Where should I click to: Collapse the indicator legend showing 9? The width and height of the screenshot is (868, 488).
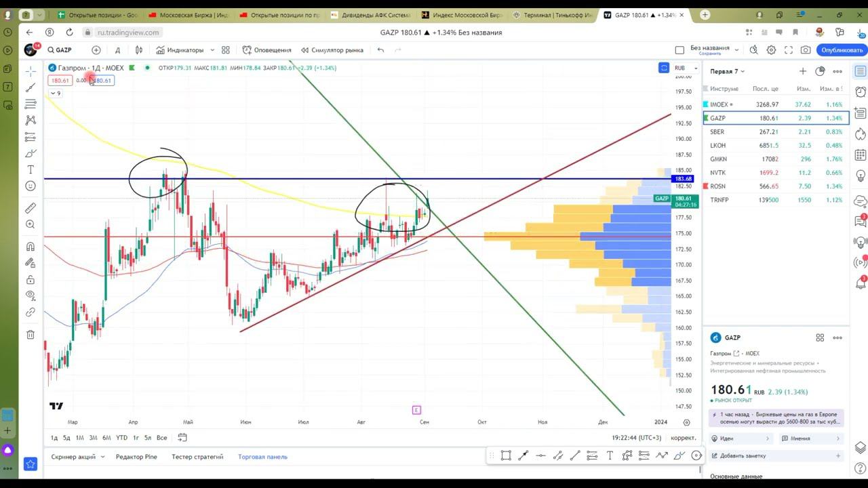click(x=55, y=94)
